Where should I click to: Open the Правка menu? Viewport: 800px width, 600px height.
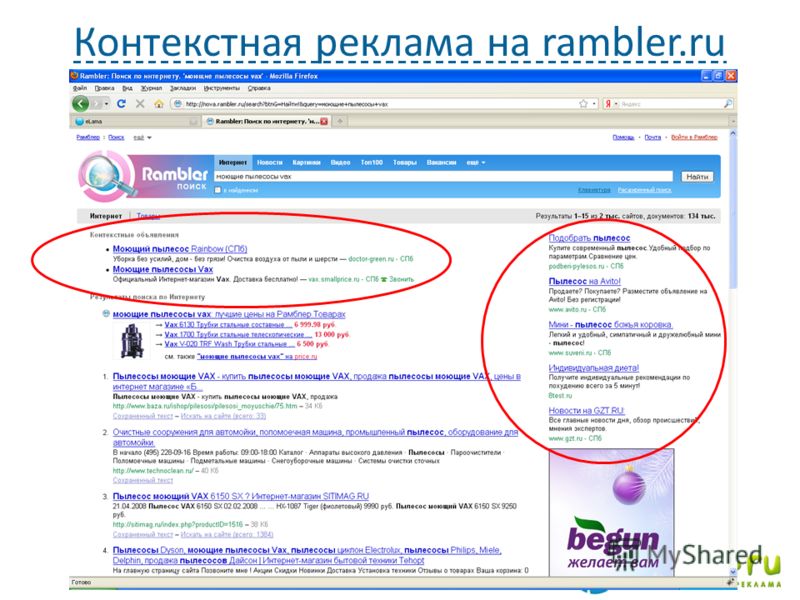click(x=104, y=88)
